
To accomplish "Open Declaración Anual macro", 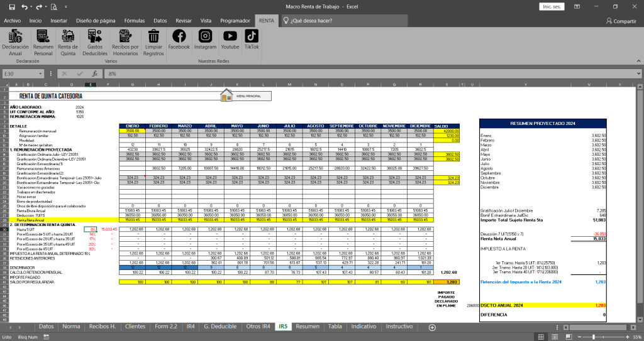I will tap(15, 43).
